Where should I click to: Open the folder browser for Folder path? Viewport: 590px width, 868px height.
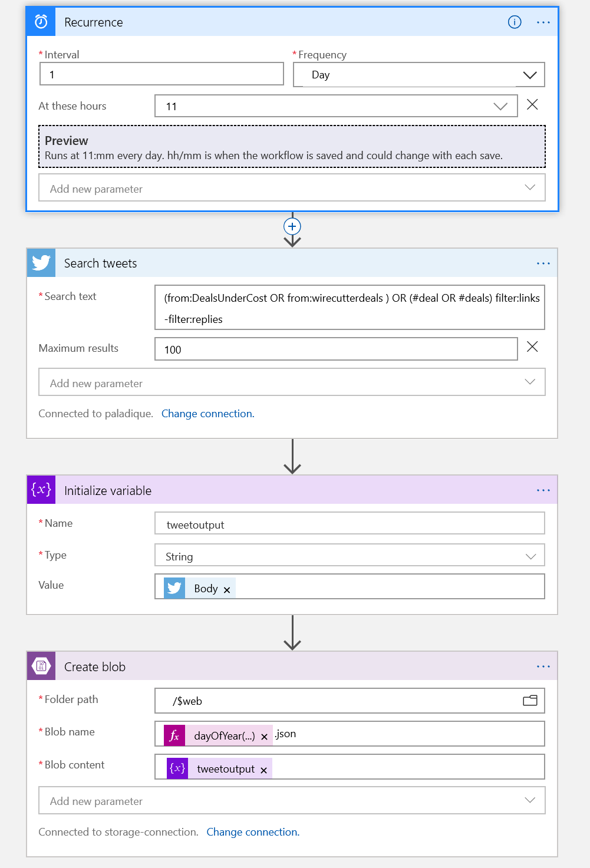pos(530,701)
